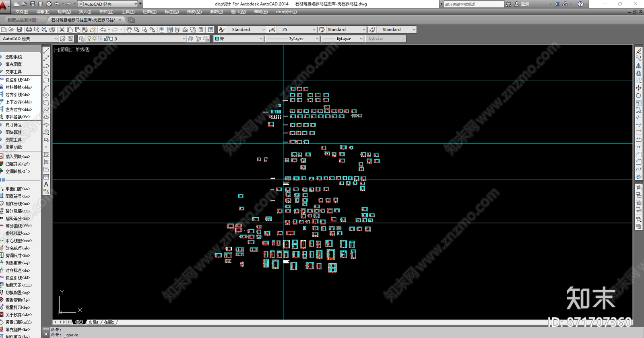Toggle layer 0 on/off lightbulb
Viewport: 644px width, 338px height.
(x=89, y=39)
